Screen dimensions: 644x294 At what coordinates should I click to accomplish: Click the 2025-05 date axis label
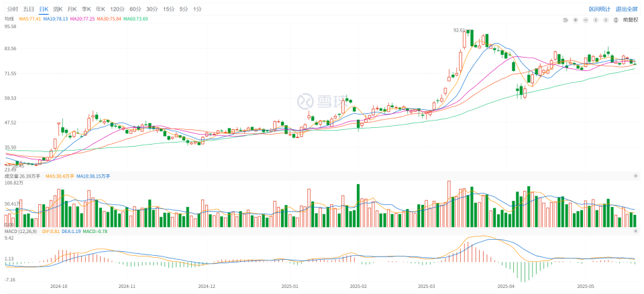(x=586, y=286)
